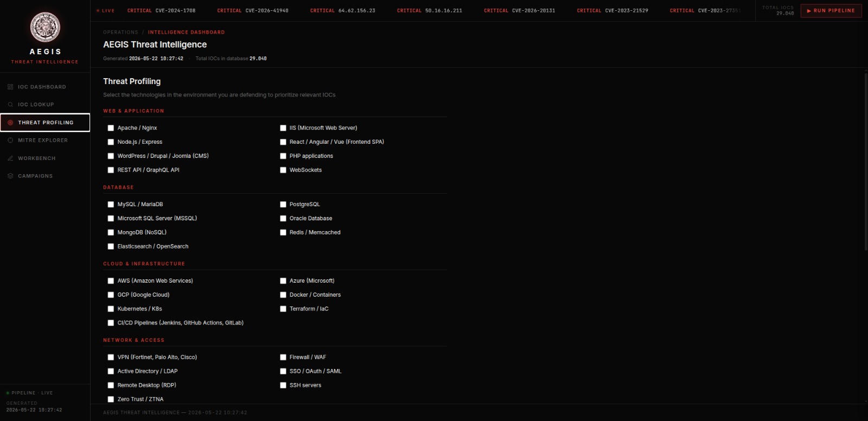Click the Run Pipeline button
This screenshot has height=421, width=868.
pos(831,10)
